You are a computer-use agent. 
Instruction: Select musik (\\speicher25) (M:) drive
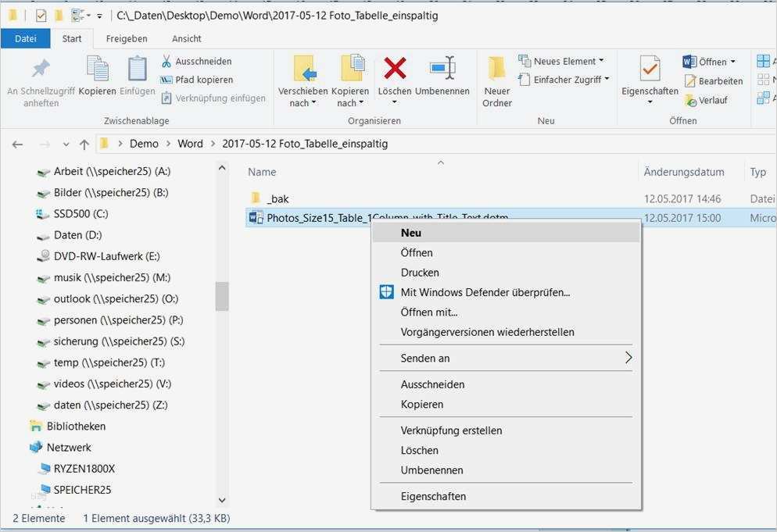(112, 277)
